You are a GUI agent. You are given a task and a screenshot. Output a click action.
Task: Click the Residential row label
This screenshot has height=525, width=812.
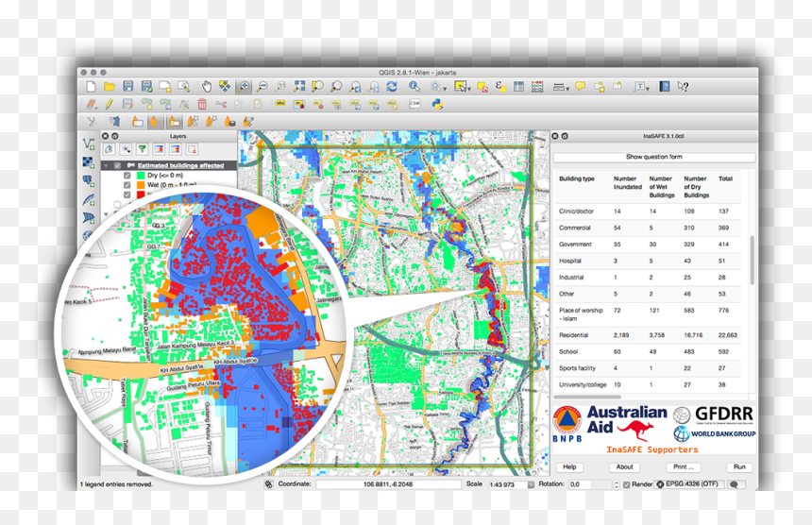tap(573, 335)
